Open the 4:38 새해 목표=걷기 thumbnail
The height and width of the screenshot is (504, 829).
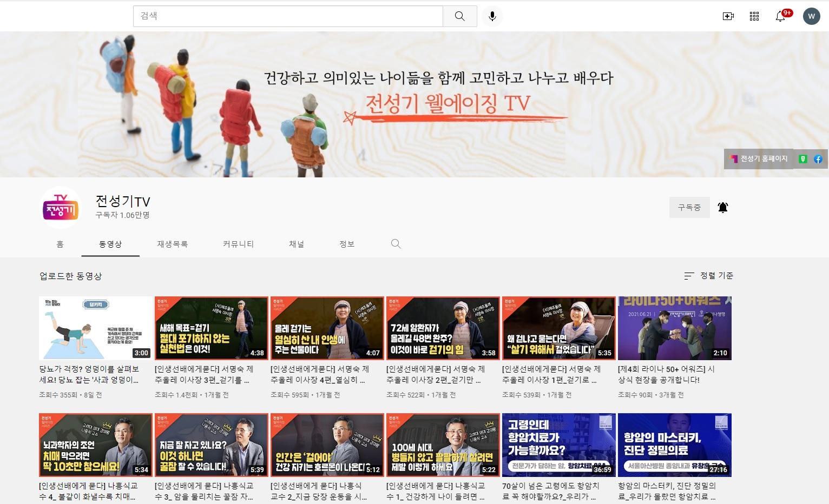click(212, 328)
